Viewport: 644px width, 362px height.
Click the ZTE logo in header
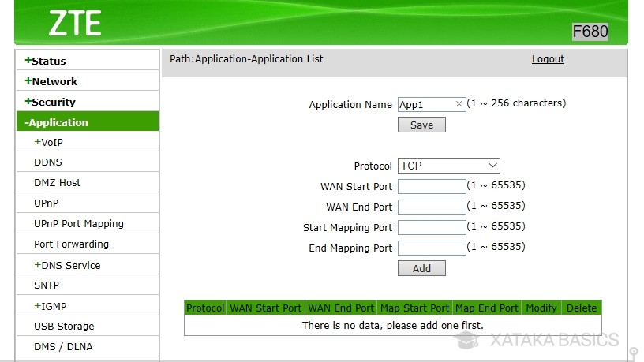pyautogui.click(x=75, y=24)
